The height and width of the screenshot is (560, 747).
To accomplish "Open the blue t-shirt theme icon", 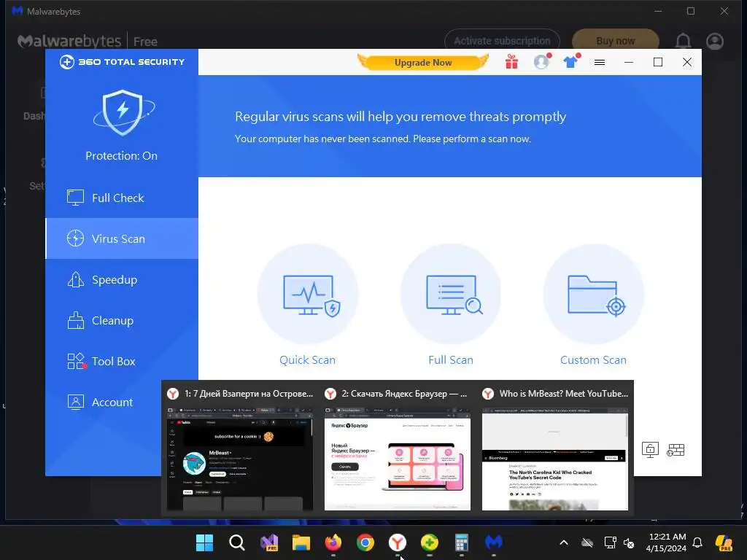I will click(570, 62).
